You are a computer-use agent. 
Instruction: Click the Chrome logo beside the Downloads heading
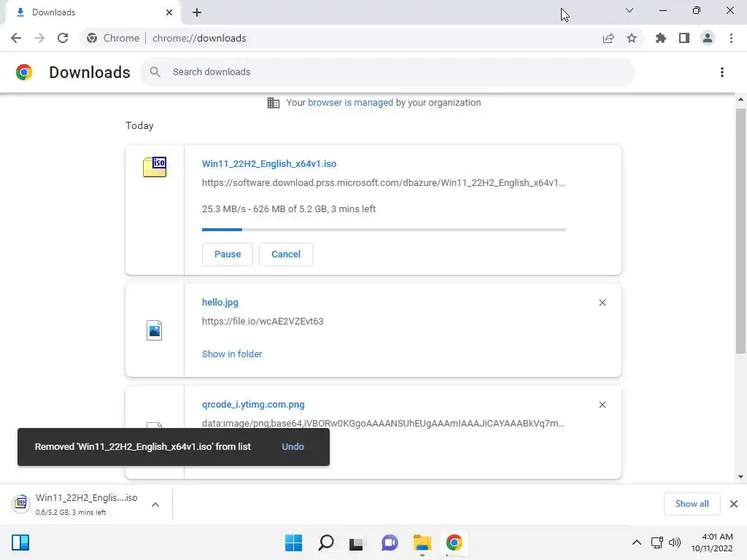click(x=24, y=72)
